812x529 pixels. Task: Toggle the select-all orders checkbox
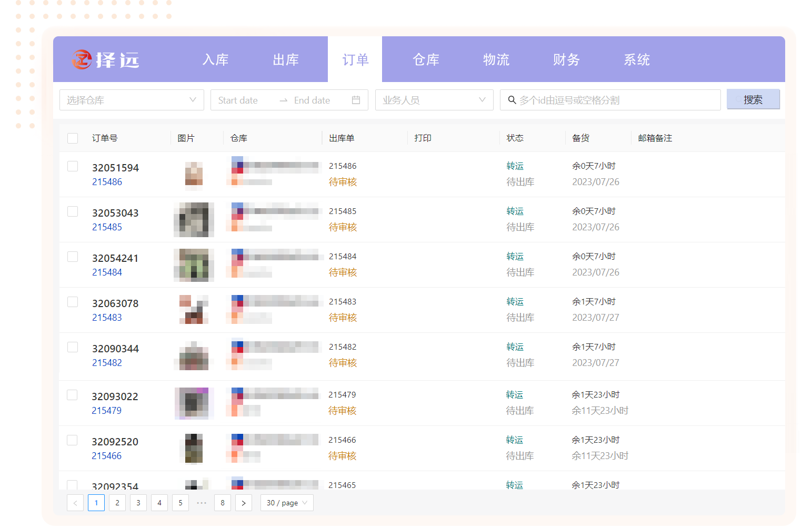(x=73, y=138)
